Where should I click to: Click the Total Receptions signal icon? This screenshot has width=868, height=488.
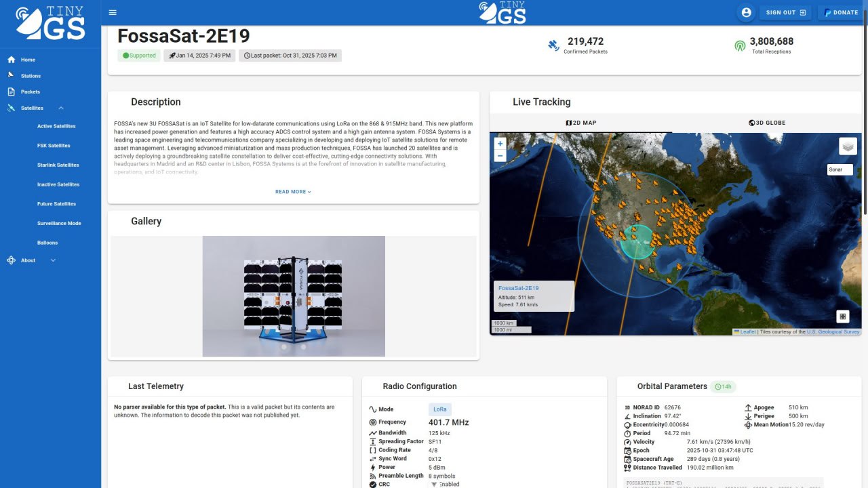click(x=740, y=45)
